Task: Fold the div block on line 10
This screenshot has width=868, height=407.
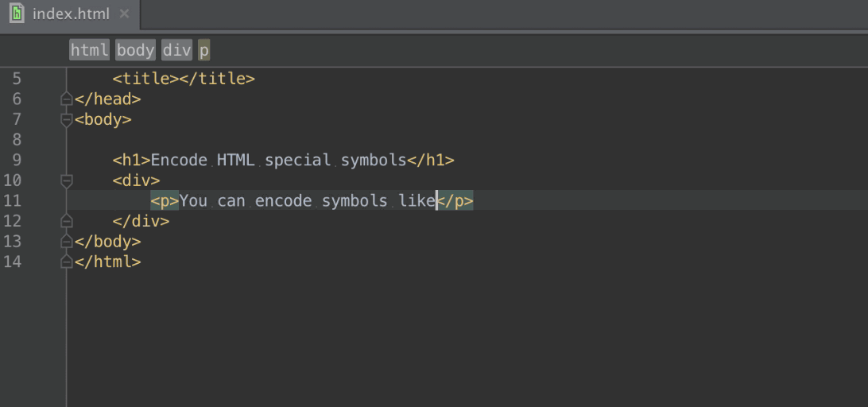Action: pos(67,180)
